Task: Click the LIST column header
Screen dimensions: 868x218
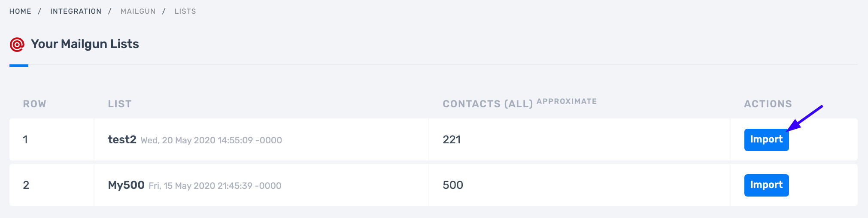Action: pos(119,104)
